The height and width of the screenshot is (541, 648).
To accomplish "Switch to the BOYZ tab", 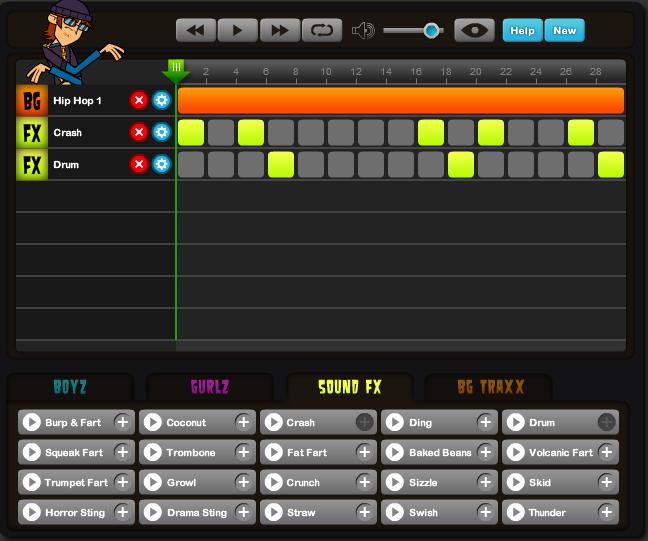I will point(70,387).
